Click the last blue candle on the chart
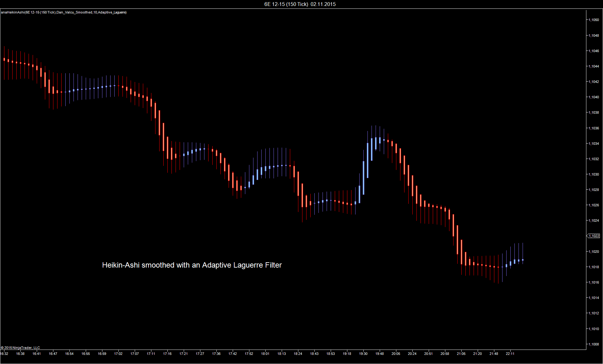 pyautogui.click(x=523, y=260)
